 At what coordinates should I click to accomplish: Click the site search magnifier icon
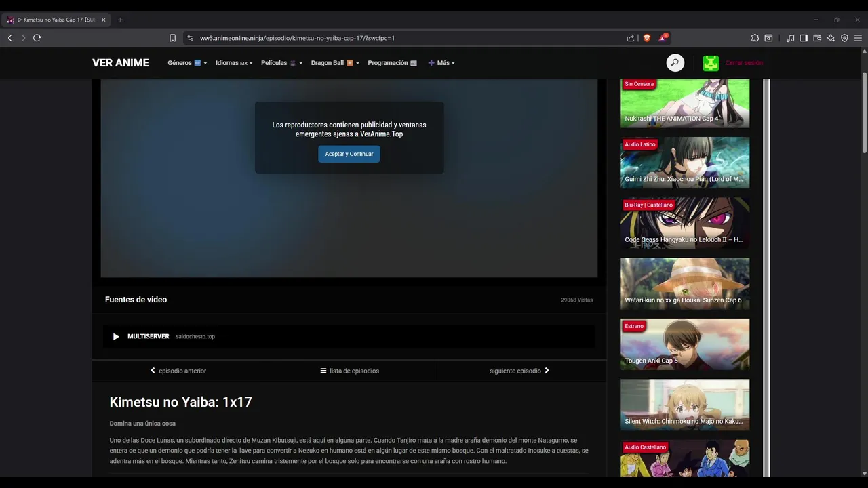675,63
